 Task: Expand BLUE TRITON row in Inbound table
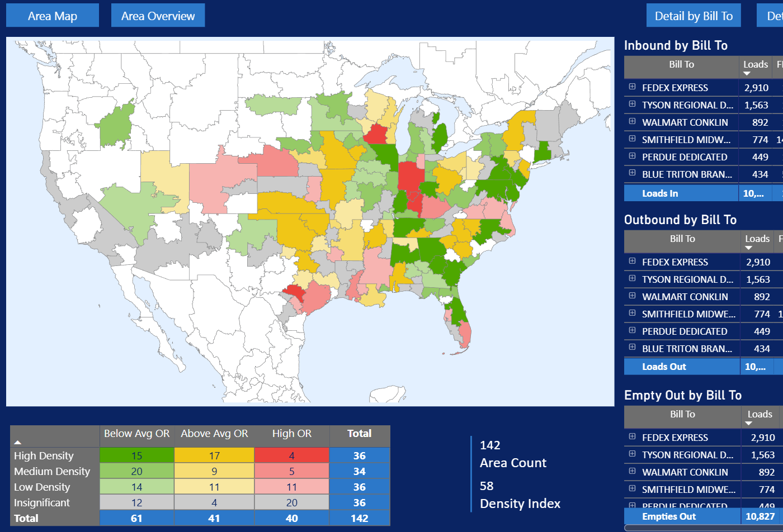tap(632, 174)
